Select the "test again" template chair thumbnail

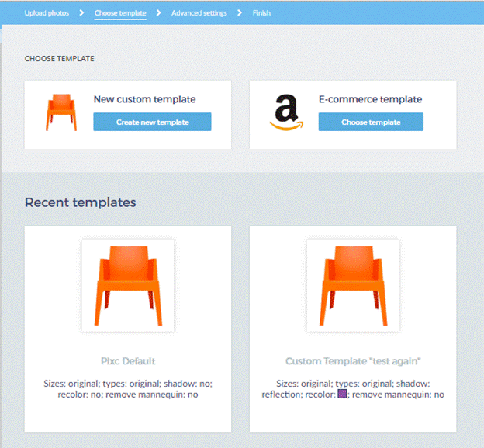click(x=353, y=285)
